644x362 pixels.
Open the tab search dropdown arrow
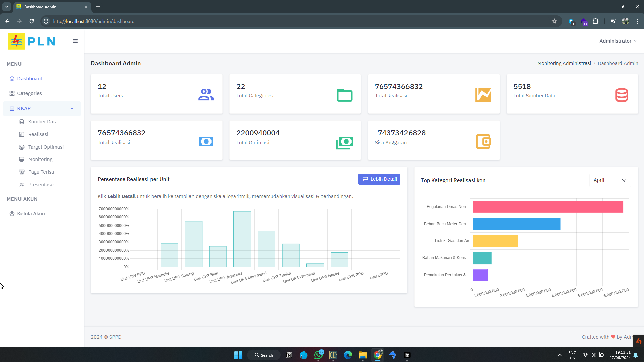[6, 7]
